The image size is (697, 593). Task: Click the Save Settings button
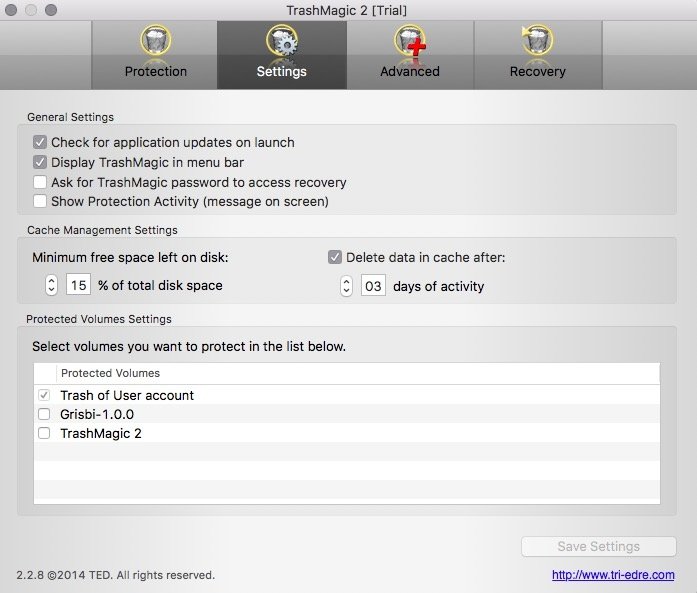(599, 546)
